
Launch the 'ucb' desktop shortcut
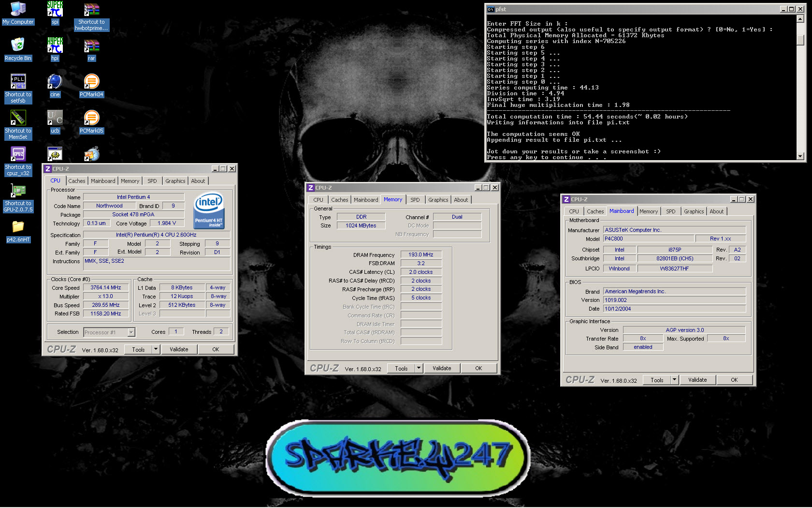point(55,122)
